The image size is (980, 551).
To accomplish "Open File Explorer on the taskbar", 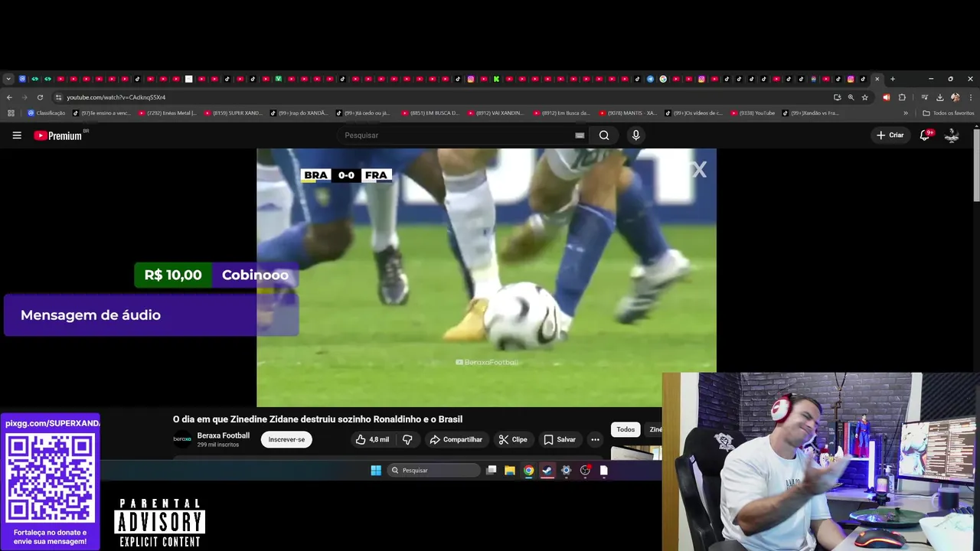I will pos(510,471).
